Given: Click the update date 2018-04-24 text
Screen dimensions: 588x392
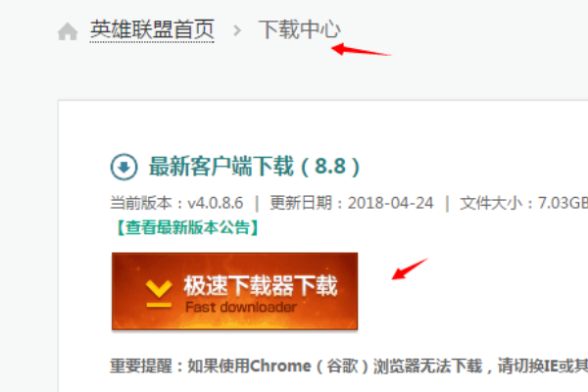Looking at the screenshot, I should tap(390, 203).
